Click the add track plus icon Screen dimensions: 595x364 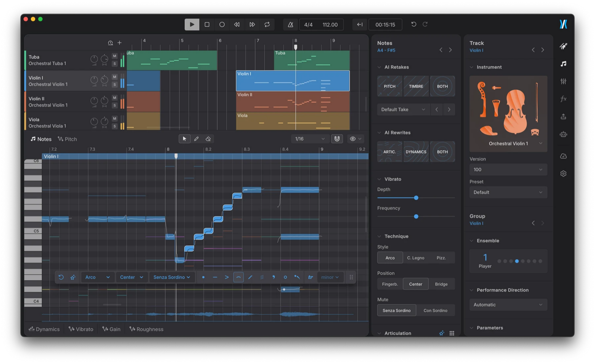point(119,43)
